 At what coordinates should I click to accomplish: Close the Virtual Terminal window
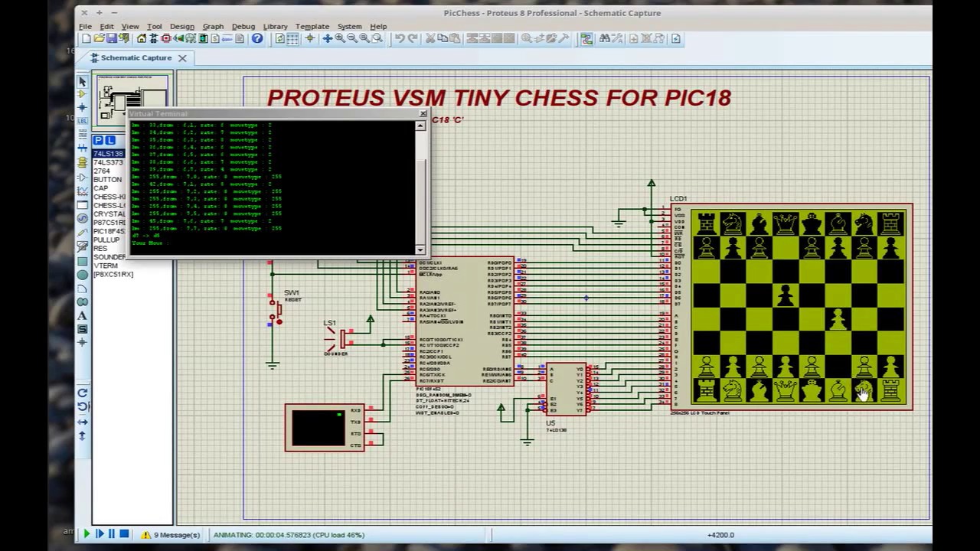[423, 113]
